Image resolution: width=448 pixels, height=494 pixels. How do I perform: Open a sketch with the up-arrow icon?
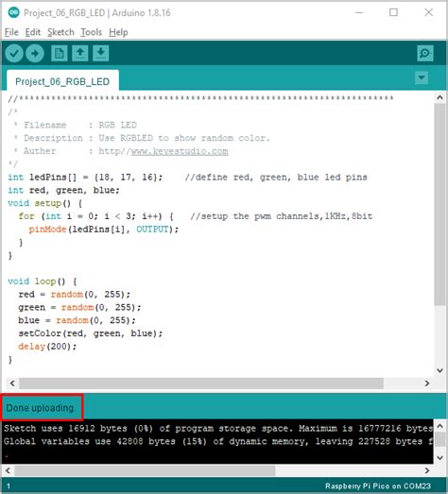coord(80,53)
